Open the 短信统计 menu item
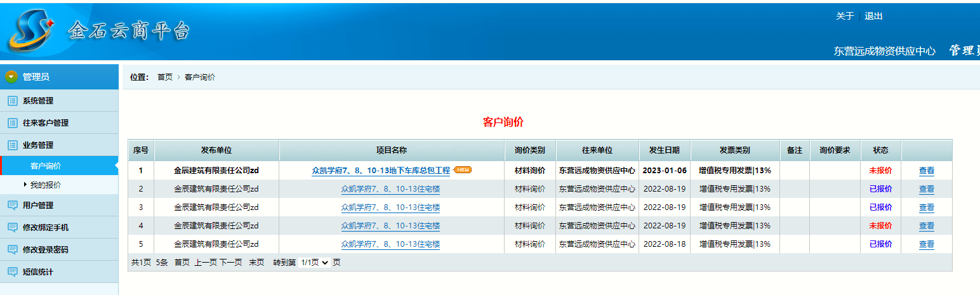The height and width of the screenshot is (295, 980). tap(38, 272)
